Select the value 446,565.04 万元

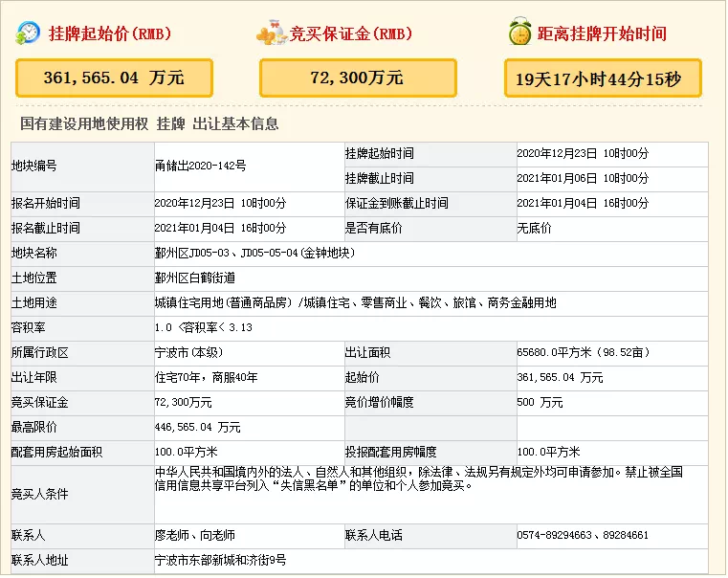pyautogui.click(x=198, y=428)
